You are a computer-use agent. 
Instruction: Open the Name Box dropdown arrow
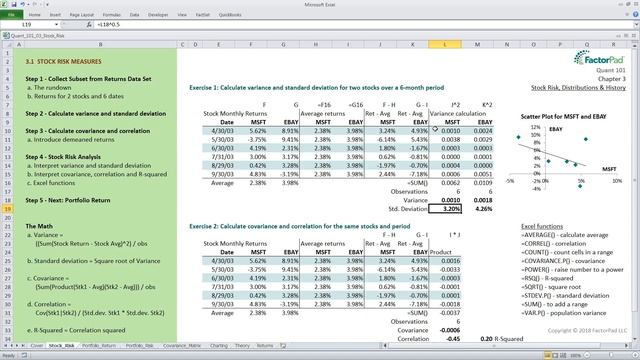coord(56,25)
